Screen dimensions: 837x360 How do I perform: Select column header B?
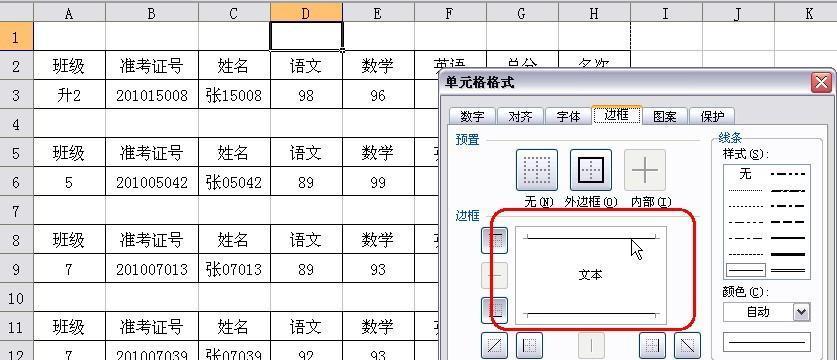[x=152, y=13]
